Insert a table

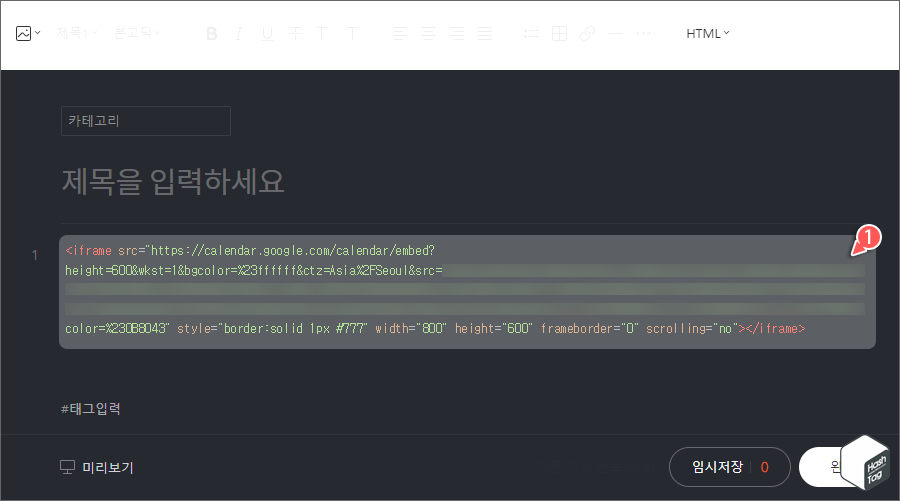[559, 34]
